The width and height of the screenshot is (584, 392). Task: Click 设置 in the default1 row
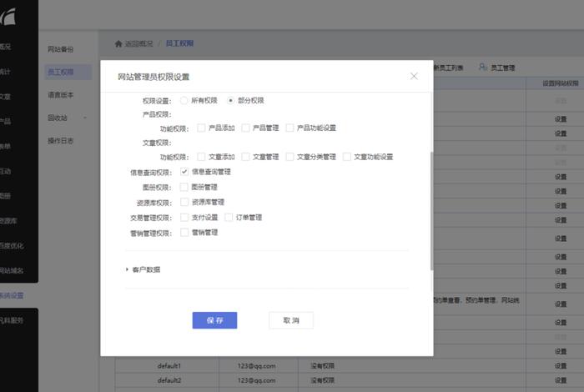(561, 366)
